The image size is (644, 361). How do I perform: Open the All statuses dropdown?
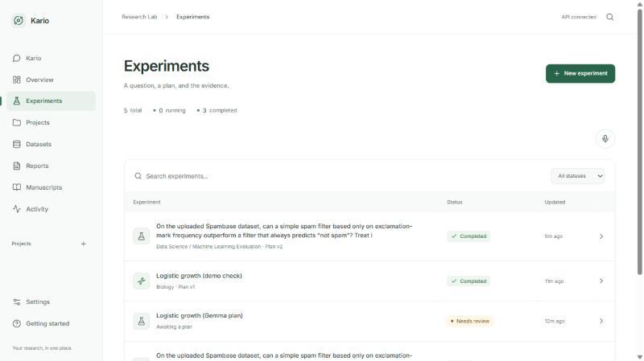coord(577,176)
